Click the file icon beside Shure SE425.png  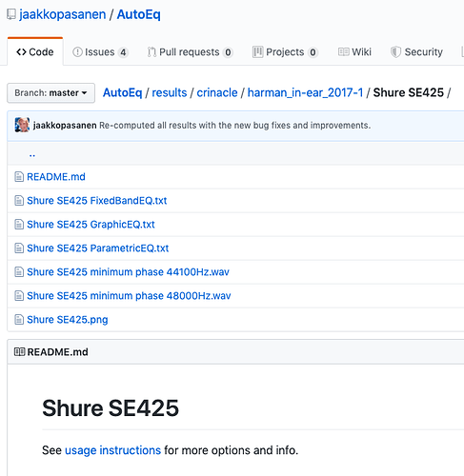tap(19, 320)
